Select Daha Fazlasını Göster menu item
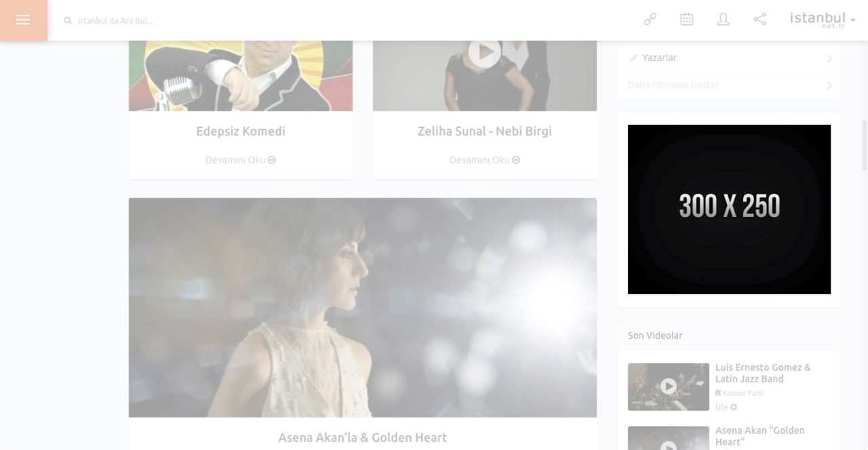The image size is (868, 450). click(x=673, y=85)
